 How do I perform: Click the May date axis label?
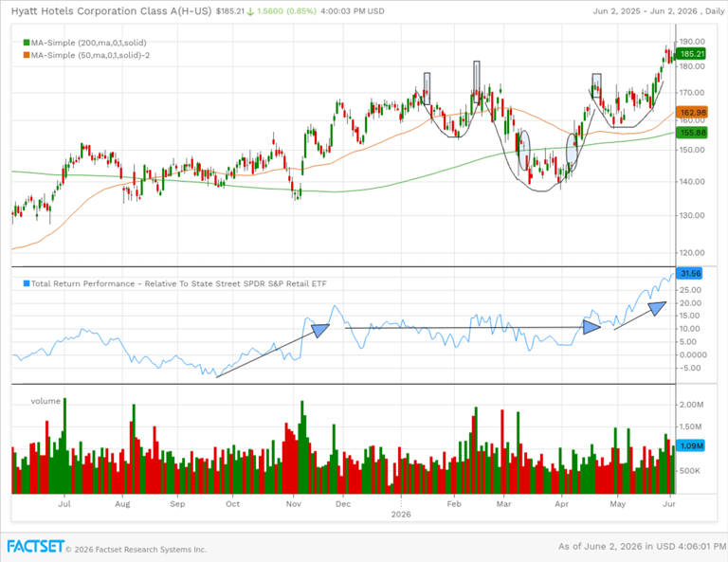point(617,504)
